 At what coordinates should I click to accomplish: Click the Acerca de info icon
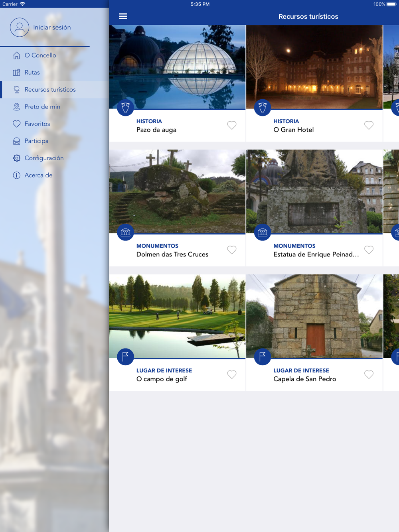click(x=16, y=175)
